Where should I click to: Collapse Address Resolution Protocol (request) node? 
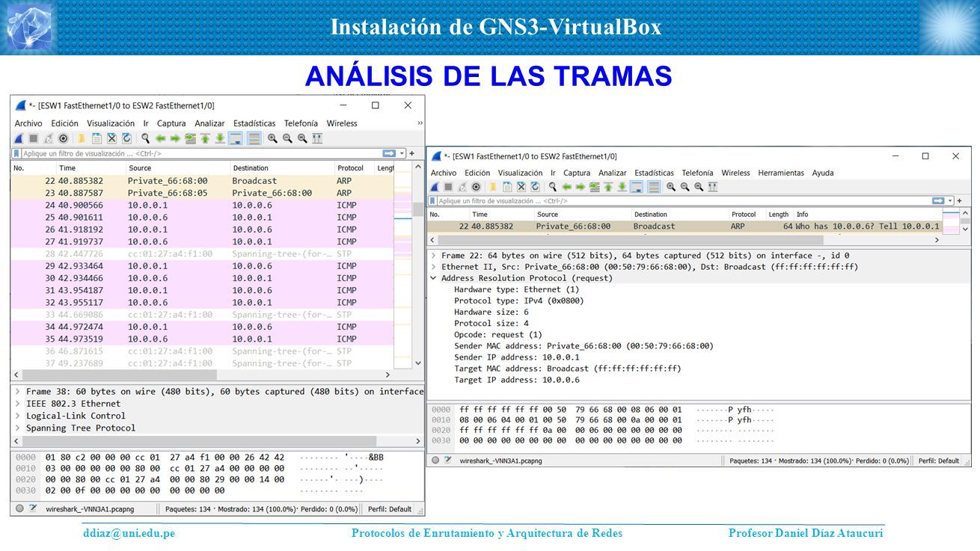[x=434, y=278]
